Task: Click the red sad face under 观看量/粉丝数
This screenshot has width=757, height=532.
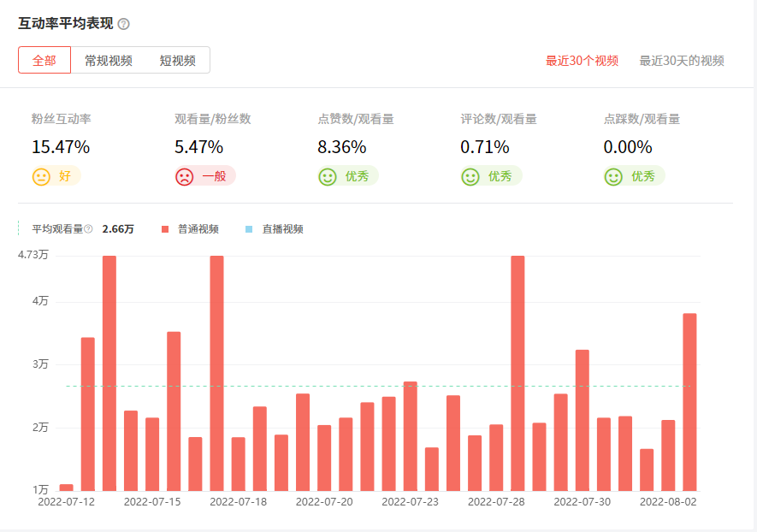Action: tap(184, 177)
